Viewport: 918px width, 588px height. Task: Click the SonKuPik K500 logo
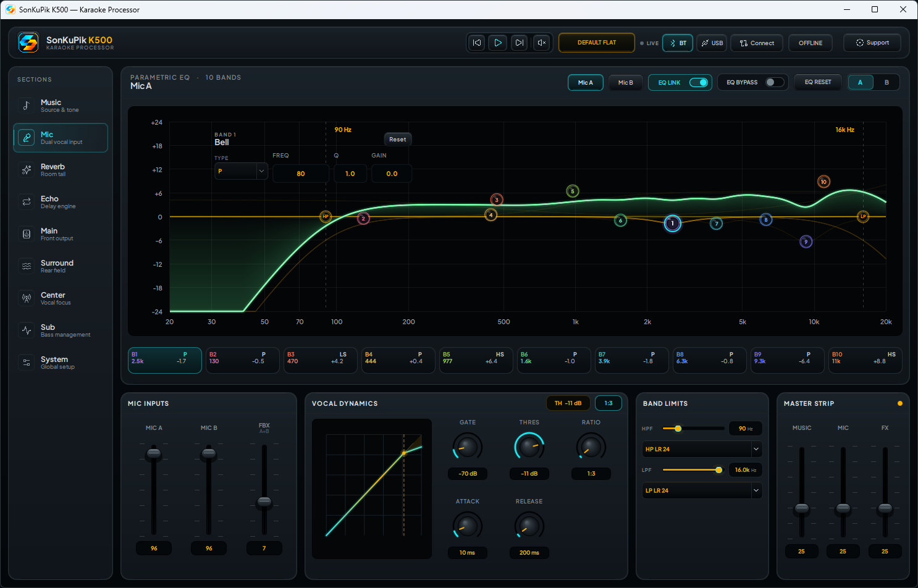[x=28, y=43]
